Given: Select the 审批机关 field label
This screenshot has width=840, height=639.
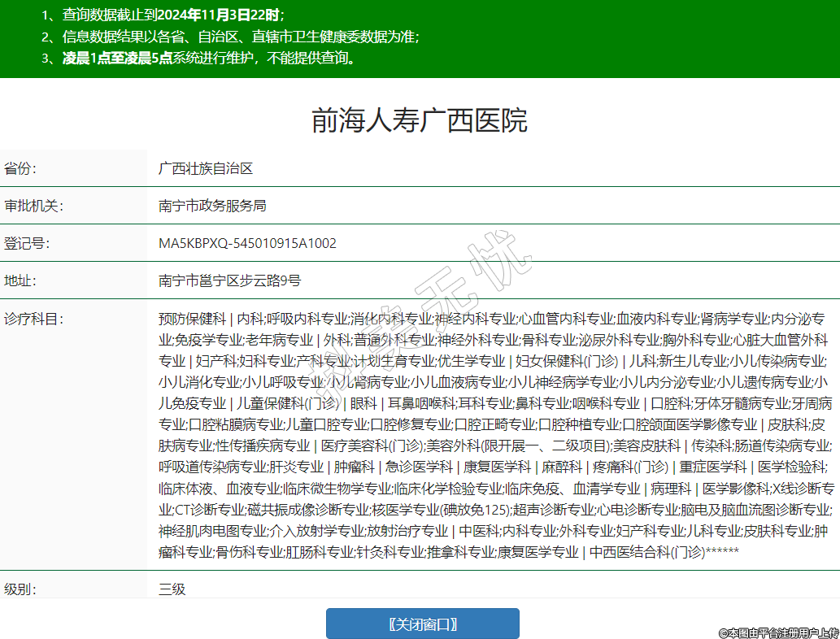Looking at the screenshot, I should point(33,206).
